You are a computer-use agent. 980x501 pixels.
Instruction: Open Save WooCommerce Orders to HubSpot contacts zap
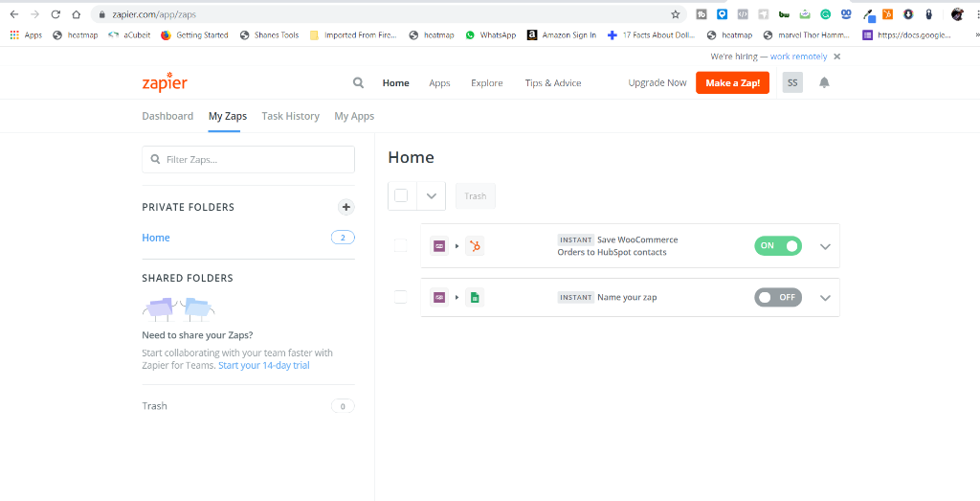pos(617,246)
